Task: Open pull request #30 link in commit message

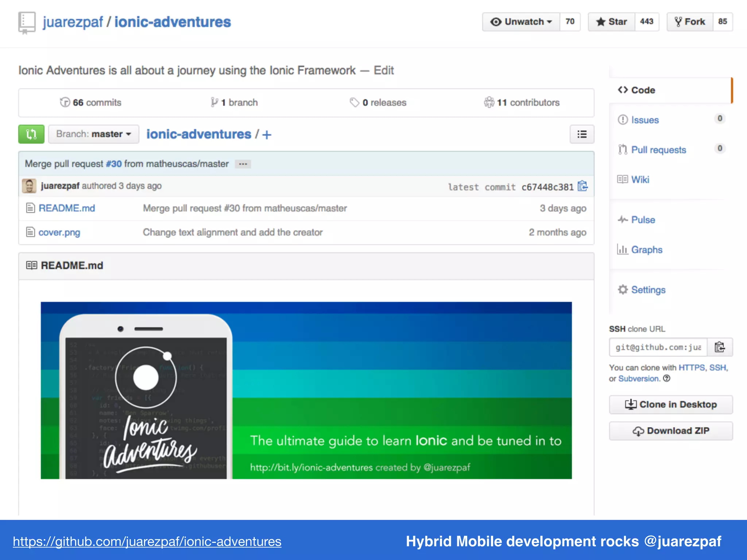Action: pyautogui.click(x=114, y=164)
